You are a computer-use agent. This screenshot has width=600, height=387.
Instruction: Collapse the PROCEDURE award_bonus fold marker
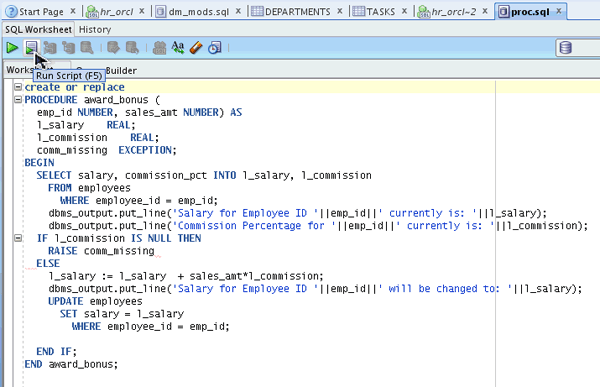(18, 100)
